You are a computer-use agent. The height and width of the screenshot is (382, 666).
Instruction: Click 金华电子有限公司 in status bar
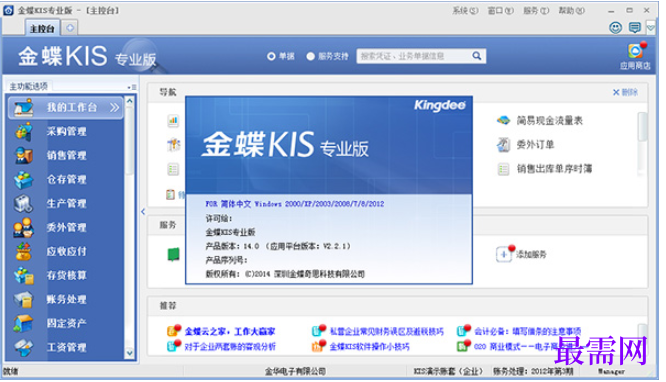pyautogui.click(x=295, y=371)
